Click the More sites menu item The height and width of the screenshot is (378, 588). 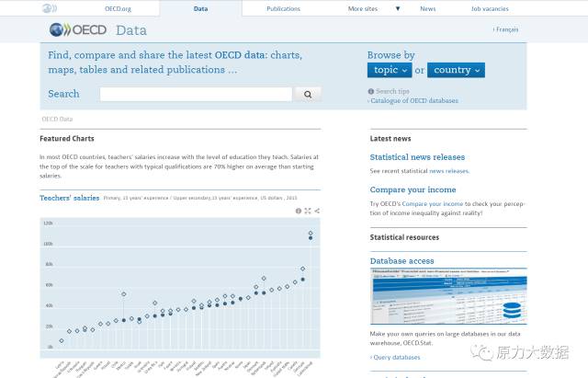363,8
